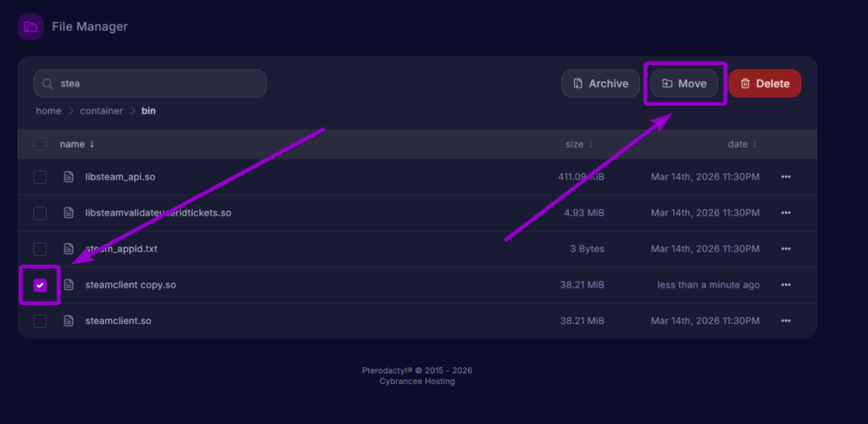This screenshot has width=868, height=424.
Task: Open the three-dot menu for libsteamvalidateuseridtickets.so
Action: 786,213
